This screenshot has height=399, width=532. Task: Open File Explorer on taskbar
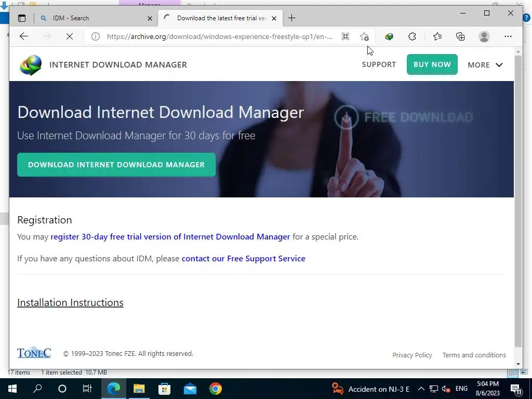[139, 389]
